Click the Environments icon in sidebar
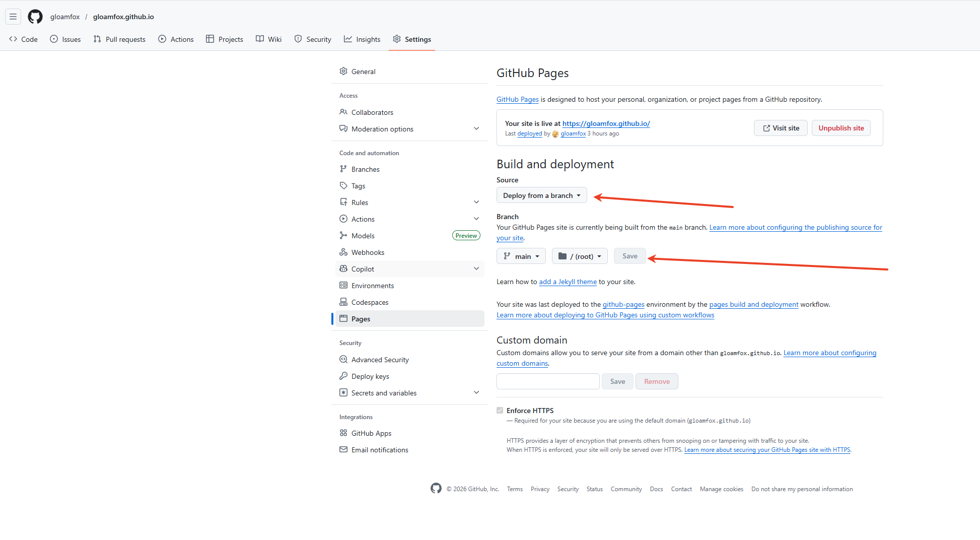Viewport: 980px width, 540px height. coord(343,286)
